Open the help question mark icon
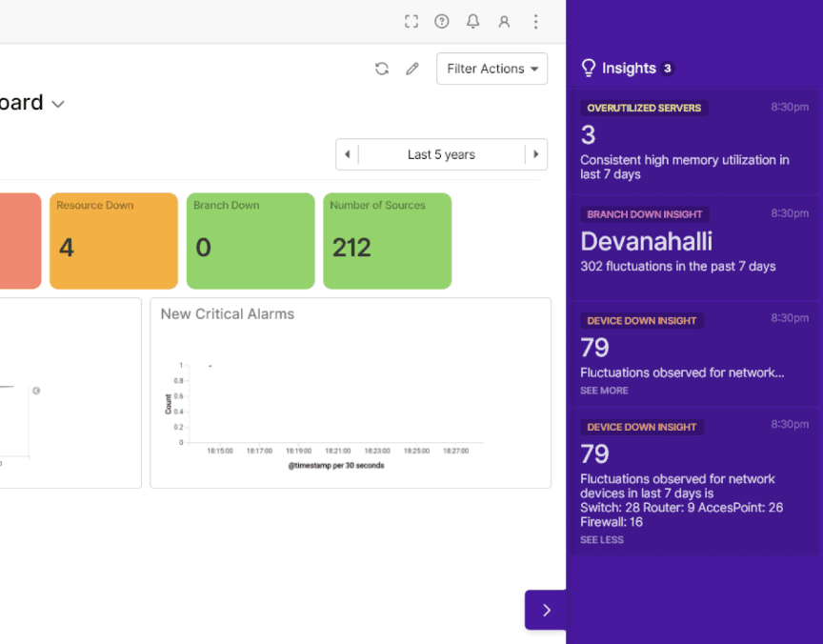Image resolution: width=823 pixels, height=644 pixels. [442, 22]
